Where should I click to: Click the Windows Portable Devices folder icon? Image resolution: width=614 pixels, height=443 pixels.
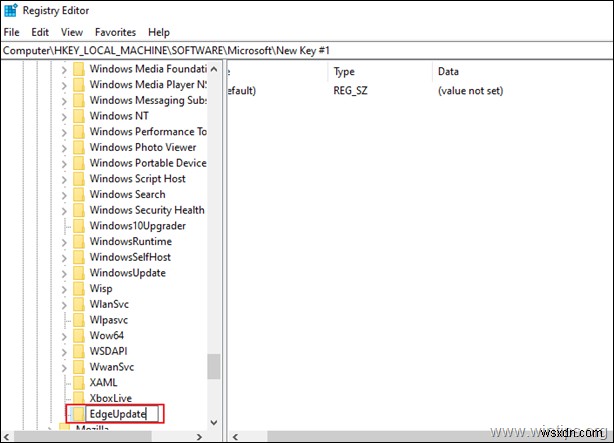pos(79,163)
